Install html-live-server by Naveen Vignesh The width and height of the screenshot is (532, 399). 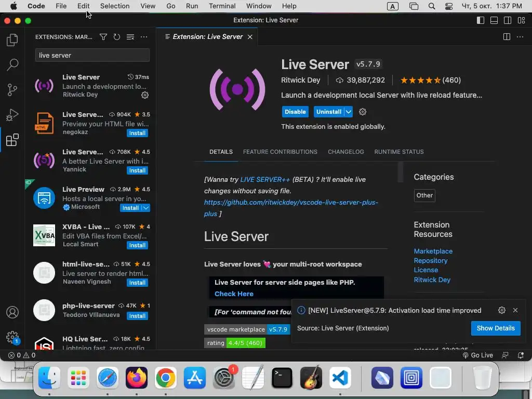coord(137,283)
